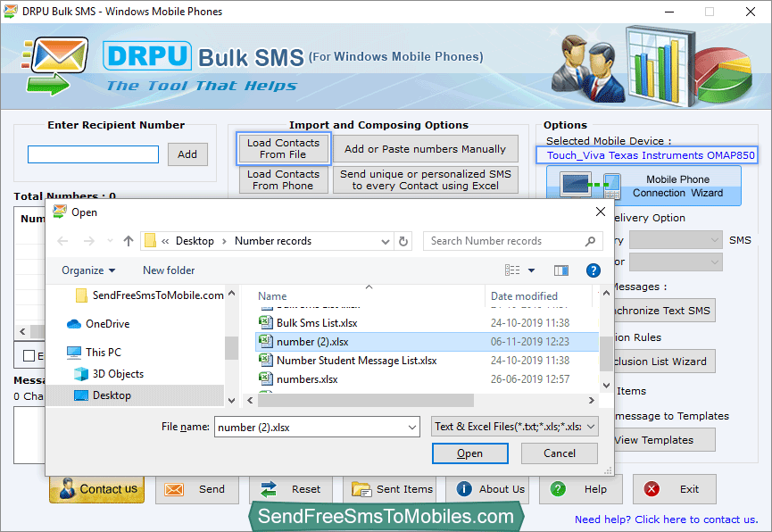Cancel the Open dialog
Viewport: 772px width, 532px height.
(560, 453)
